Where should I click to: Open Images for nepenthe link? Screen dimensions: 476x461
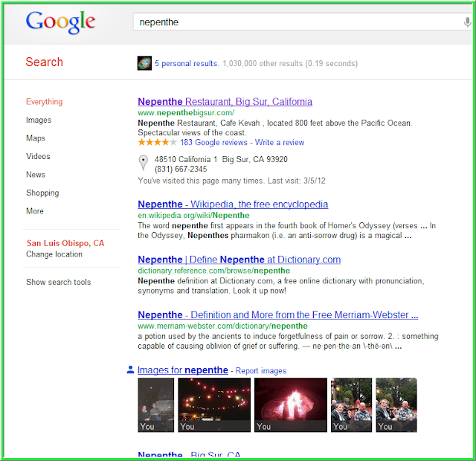tap(183, 370)
